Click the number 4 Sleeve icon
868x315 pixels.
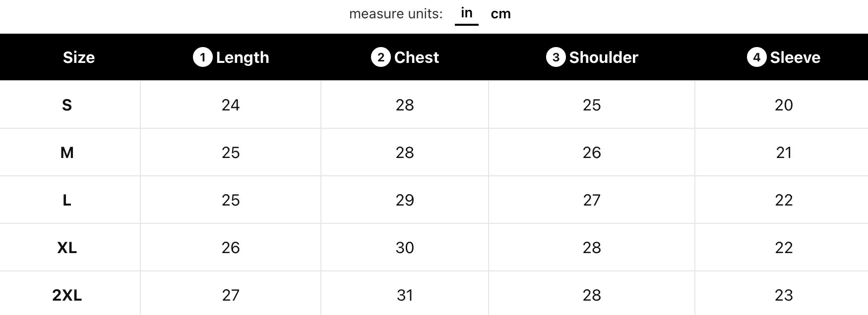pos(756,57)
